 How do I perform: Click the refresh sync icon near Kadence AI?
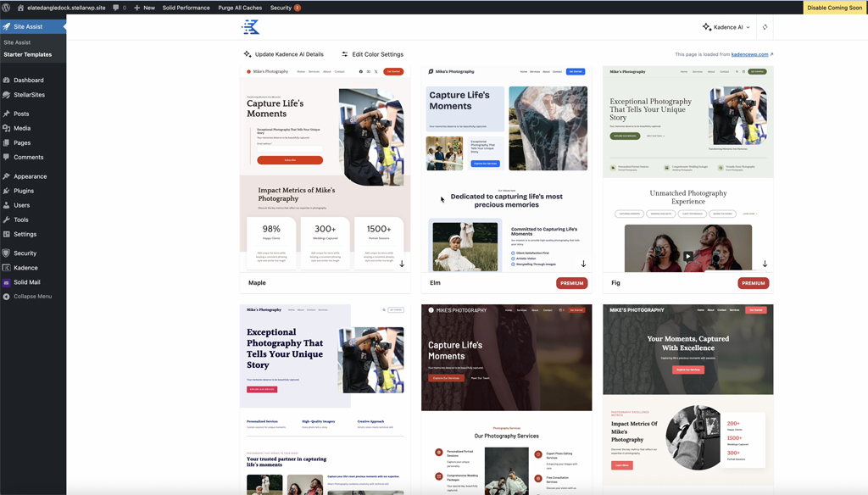(765, 27)
